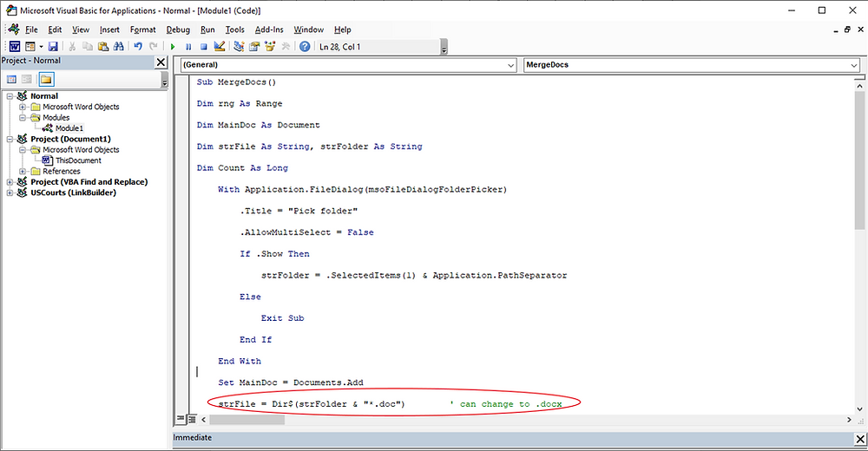The height and width of the screenshot is (451, 868).
Task: Click the Cut scissors icon
Action: click(x=72, y=47)
